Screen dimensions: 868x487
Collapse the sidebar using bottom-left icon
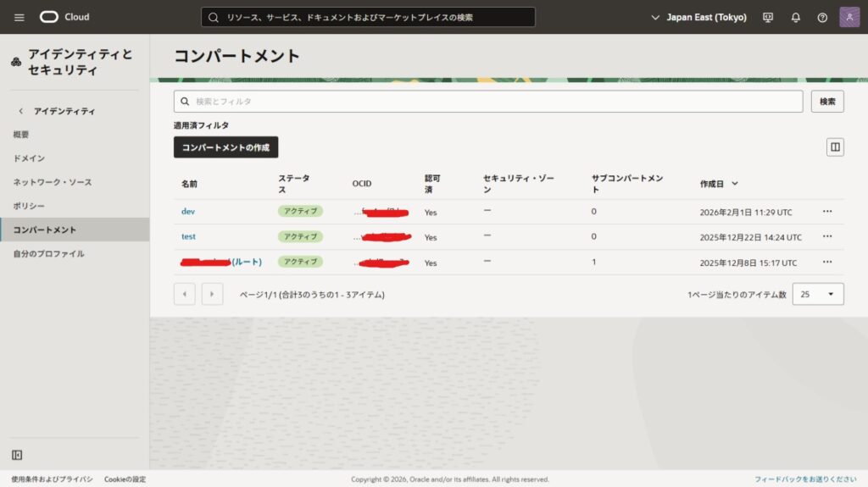click(17, 455)
